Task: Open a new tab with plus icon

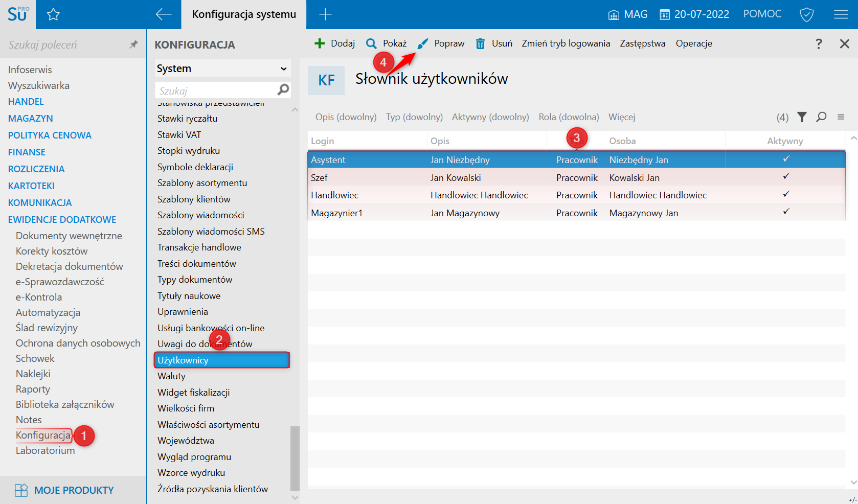Action: coord(325,14)
